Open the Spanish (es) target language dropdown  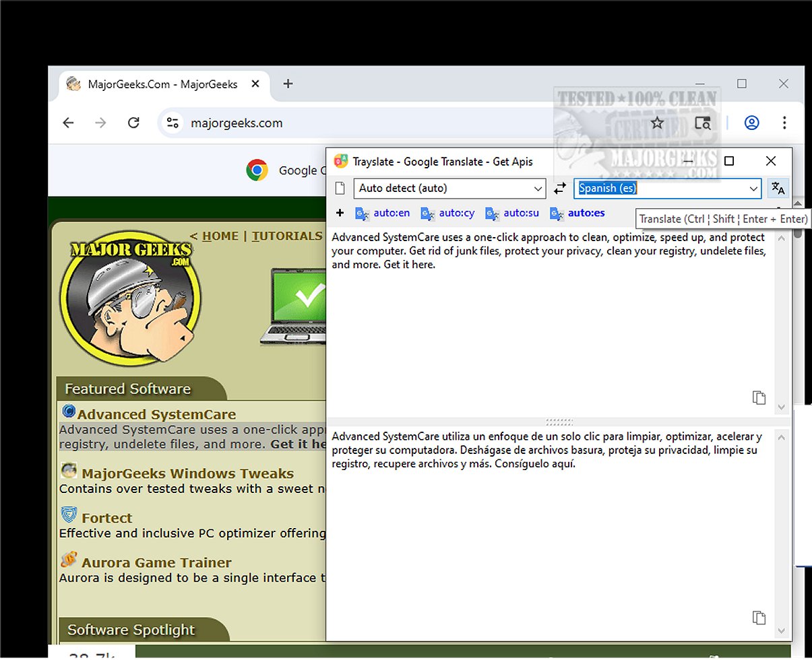[x=668, y=189]
